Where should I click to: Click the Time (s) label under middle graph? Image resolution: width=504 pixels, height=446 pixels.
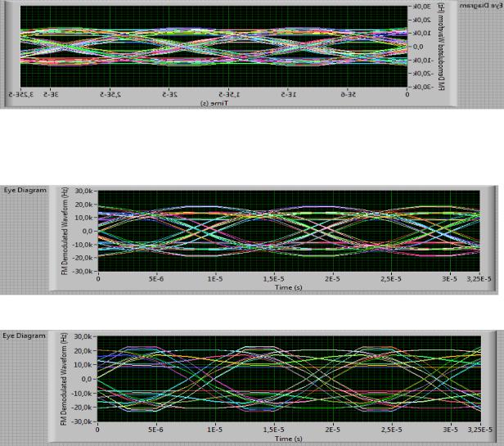pyautogui.click(x=288, y=287)
